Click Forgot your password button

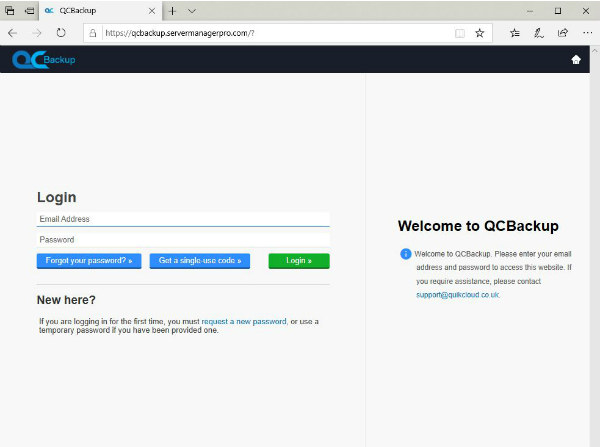[x=89, y=261]
